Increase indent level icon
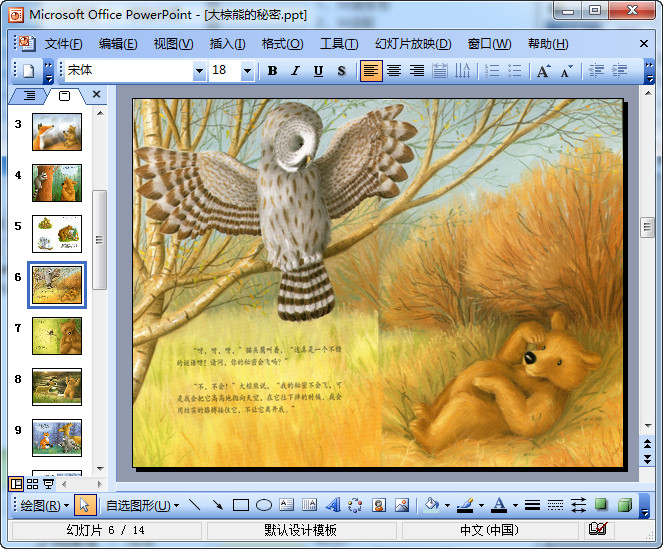This screenshot has height=549, width=663. click(x=619, y=71)
